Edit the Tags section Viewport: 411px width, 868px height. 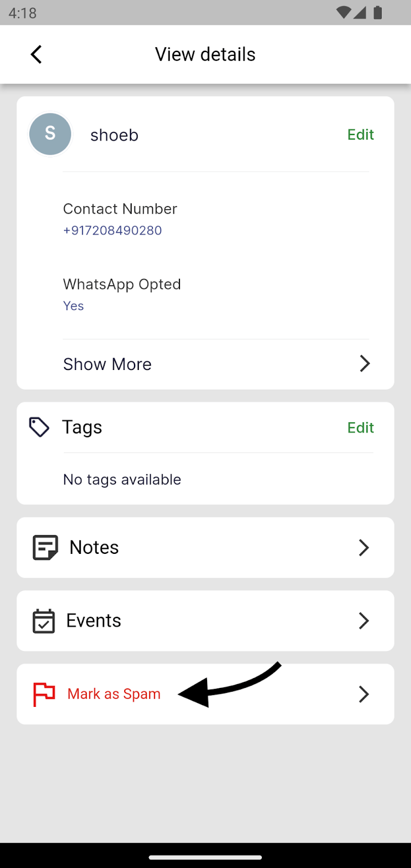coord(361,427)
